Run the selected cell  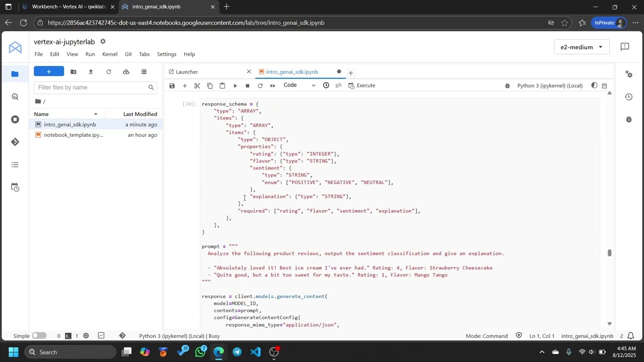pos(235,85)
